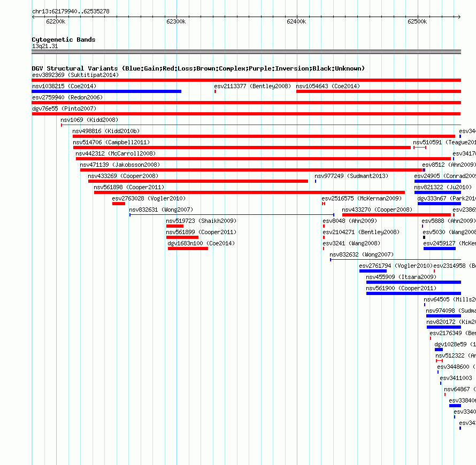
Task: Select esv2104271 (Bentley2008) label
Action: pyautogui.click(x=361, y=232)
